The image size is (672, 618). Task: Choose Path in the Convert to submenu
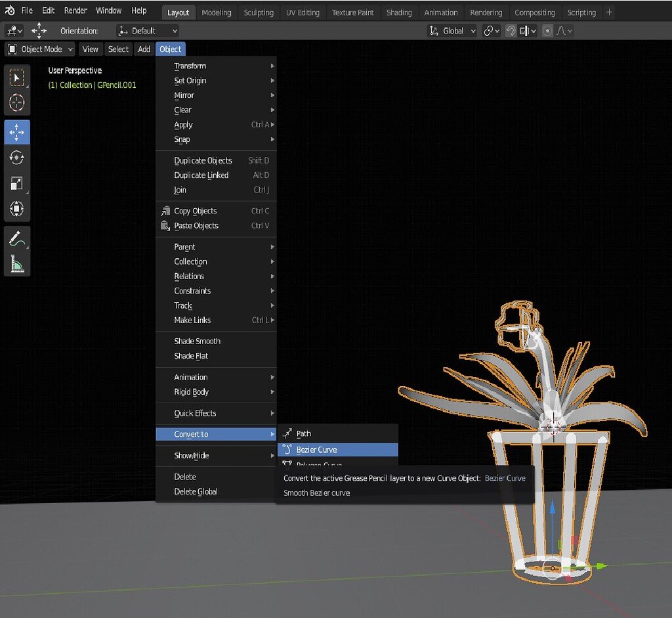pyautogui.click(x=304, y=433)
